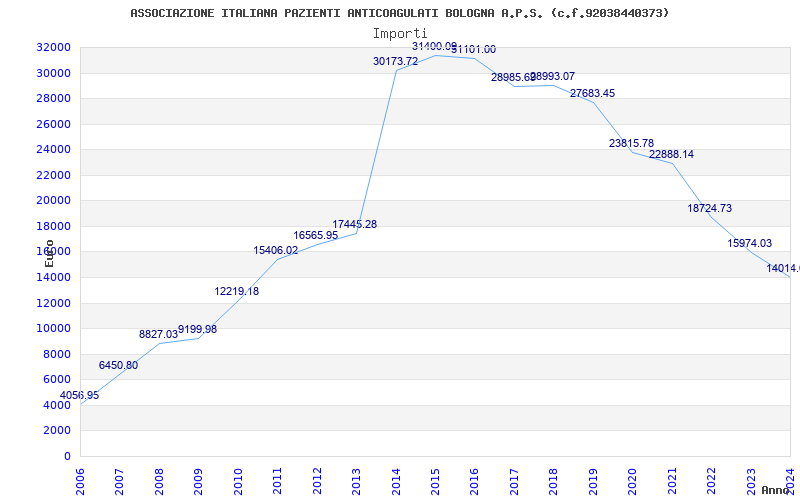This screenshot has width=800, height=500.
Task: Click y-axis tick 14000
Action: coord(53,278)
